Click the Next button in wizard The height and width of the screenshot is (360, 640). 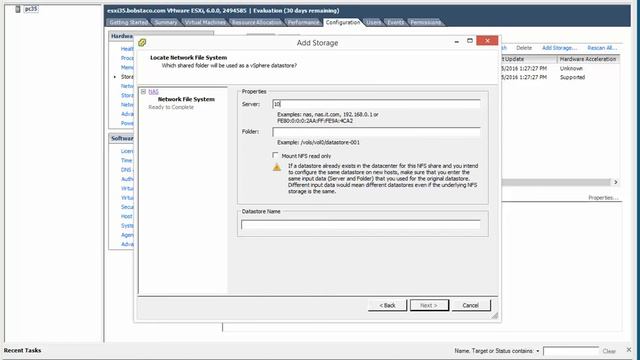click(429, 305)
